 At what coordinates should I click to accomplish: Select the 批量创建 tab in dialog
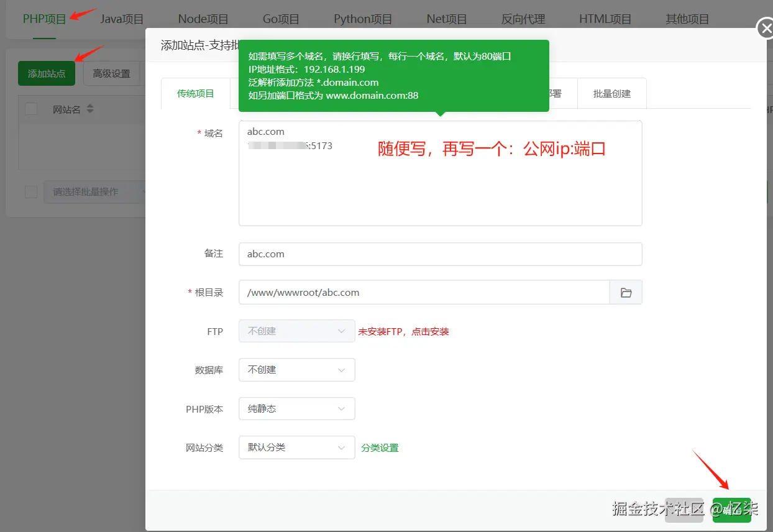612,94
